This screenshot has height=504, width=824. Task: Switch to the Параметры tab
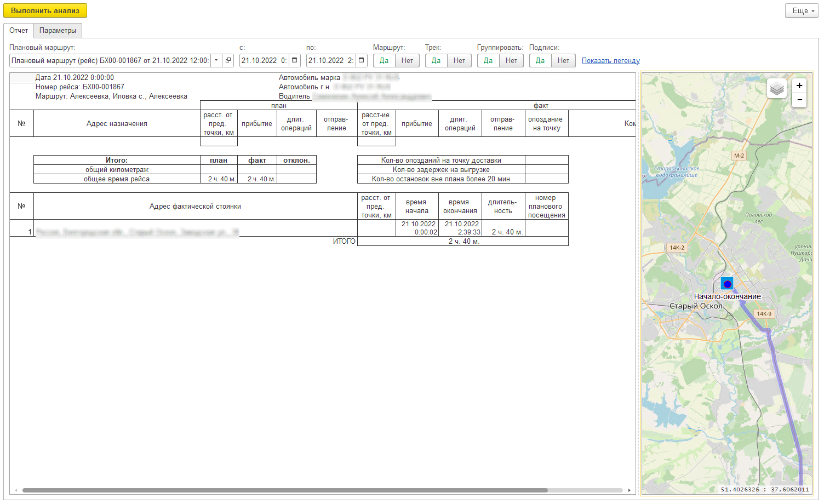click(58, 31)
